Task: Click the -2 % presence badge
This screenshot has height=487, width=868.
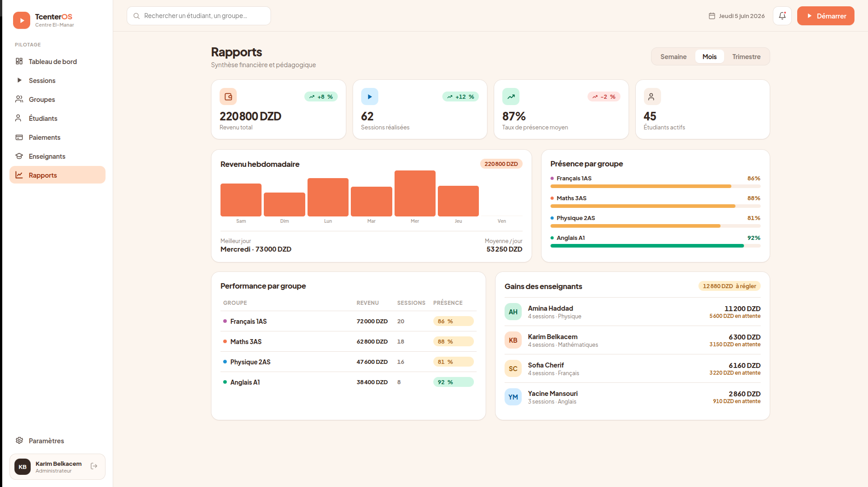Action: coord(604,96)
